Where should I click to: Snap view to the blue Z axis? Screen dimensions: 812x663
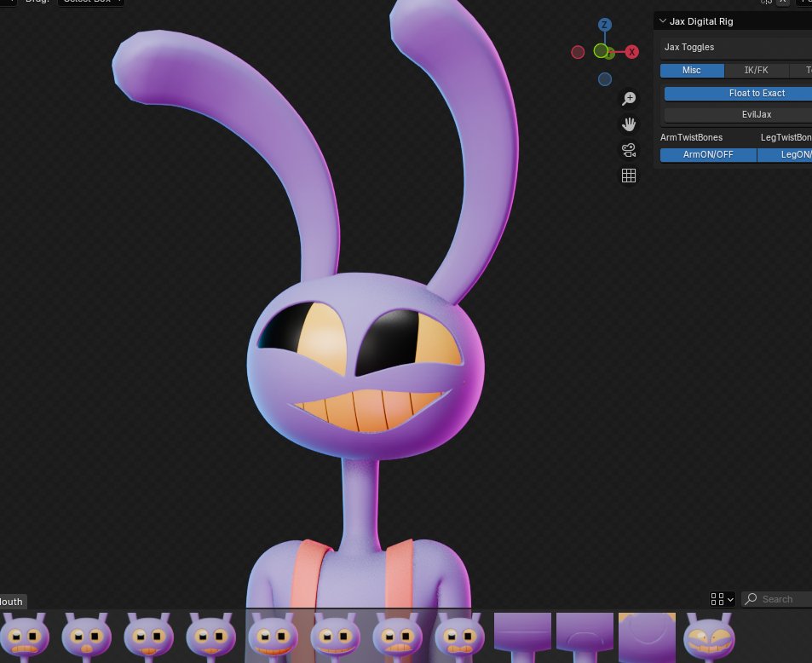604,25
